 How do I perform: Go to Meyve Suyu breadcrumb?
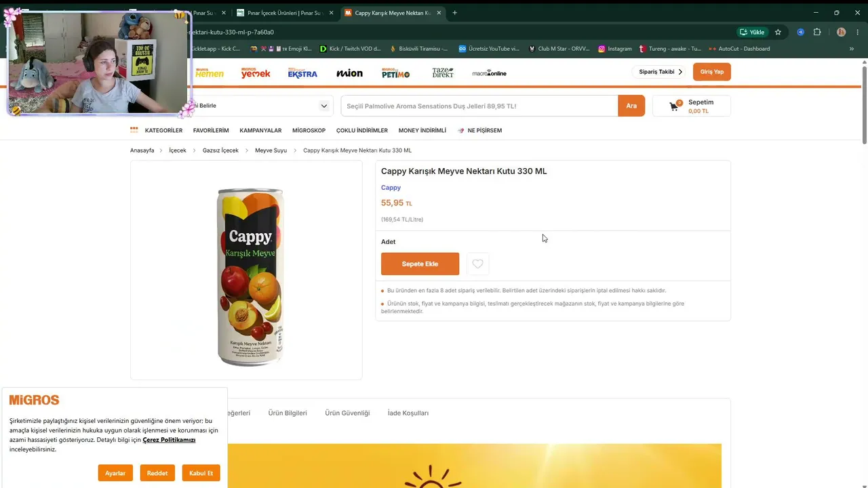point(271,150)
